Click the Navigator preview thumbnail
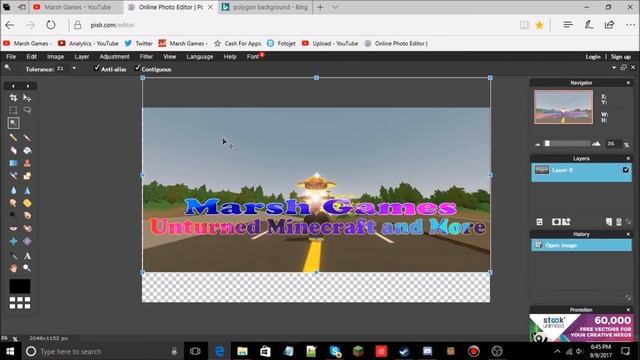The image size is (640, 360). [563, 107]
